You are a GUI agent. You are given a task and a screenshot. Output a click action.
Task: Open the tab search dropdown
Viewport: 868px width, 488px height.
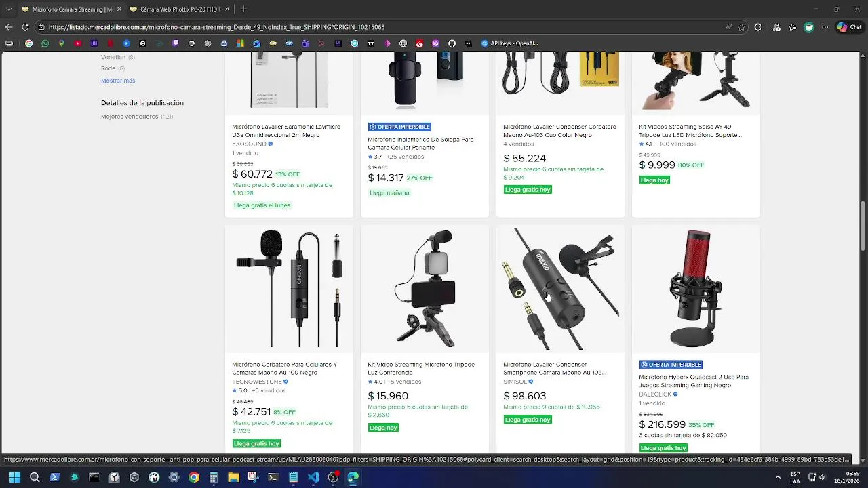tap(9, 9)
